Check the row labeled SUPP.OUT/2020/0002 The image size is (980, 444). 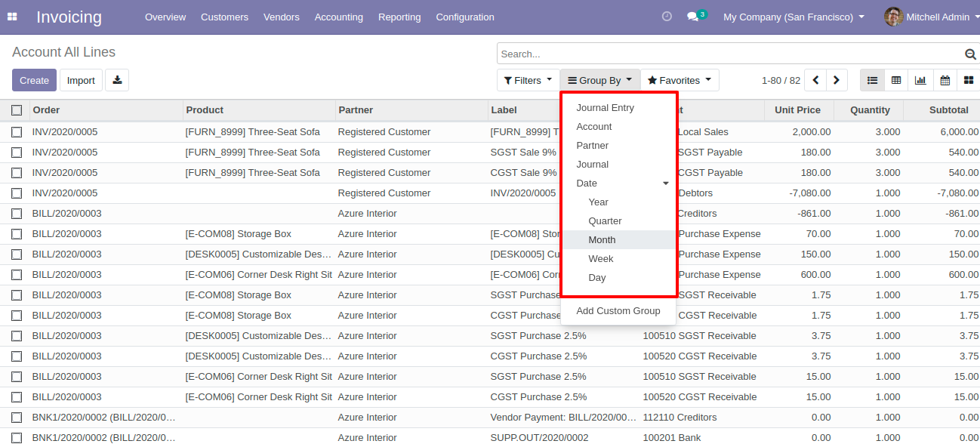point(17,438)
